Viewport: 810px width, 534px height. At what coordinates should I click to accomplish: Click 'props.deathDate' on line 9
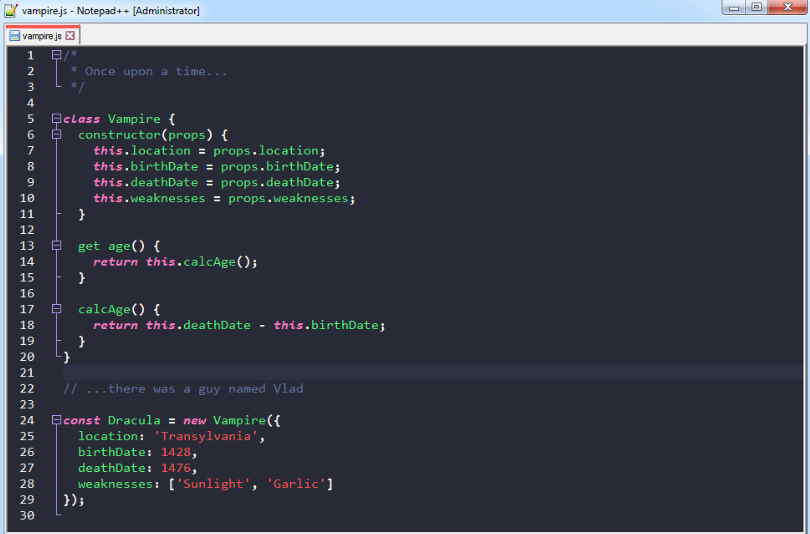pos(277,182)
